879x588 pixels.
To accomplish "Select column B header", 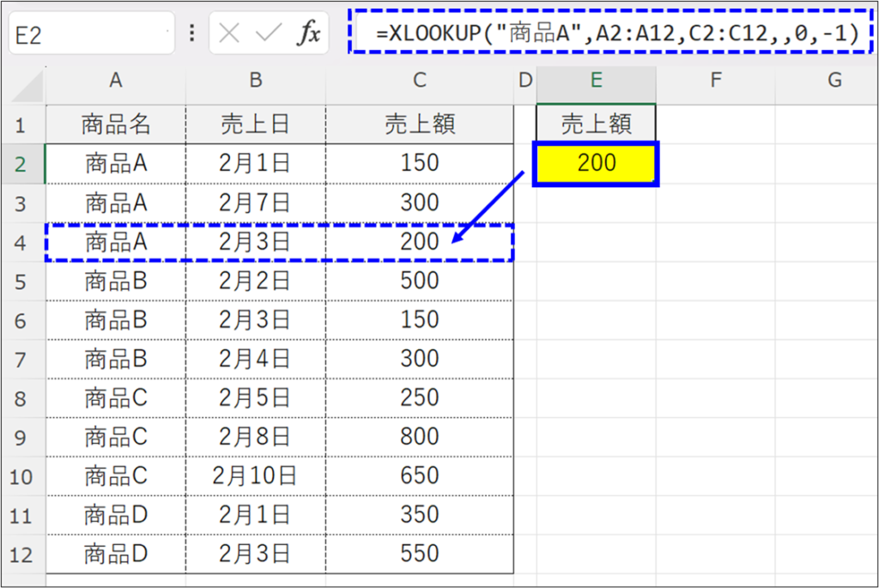I will (255, 81).
